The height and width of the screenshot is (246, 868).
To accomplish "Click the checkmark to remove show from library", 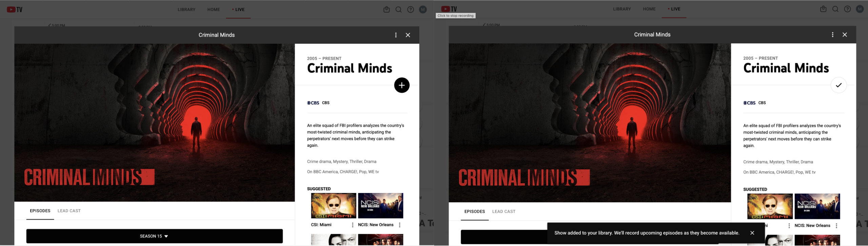I will [838, 85].
